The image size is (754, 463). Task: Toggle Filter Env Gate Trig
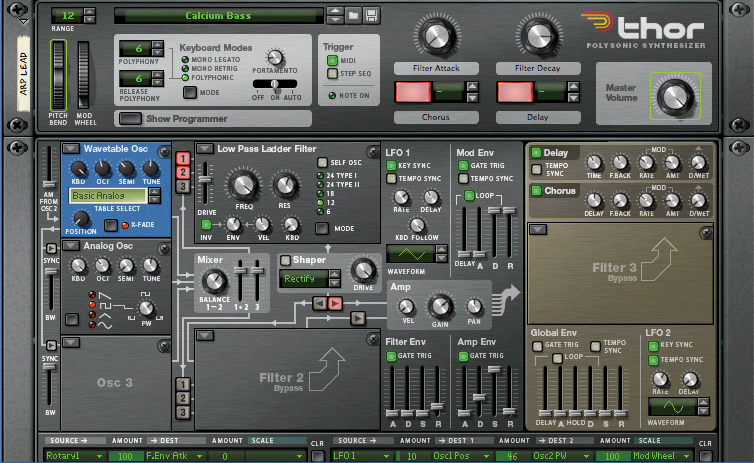(391, 356)
